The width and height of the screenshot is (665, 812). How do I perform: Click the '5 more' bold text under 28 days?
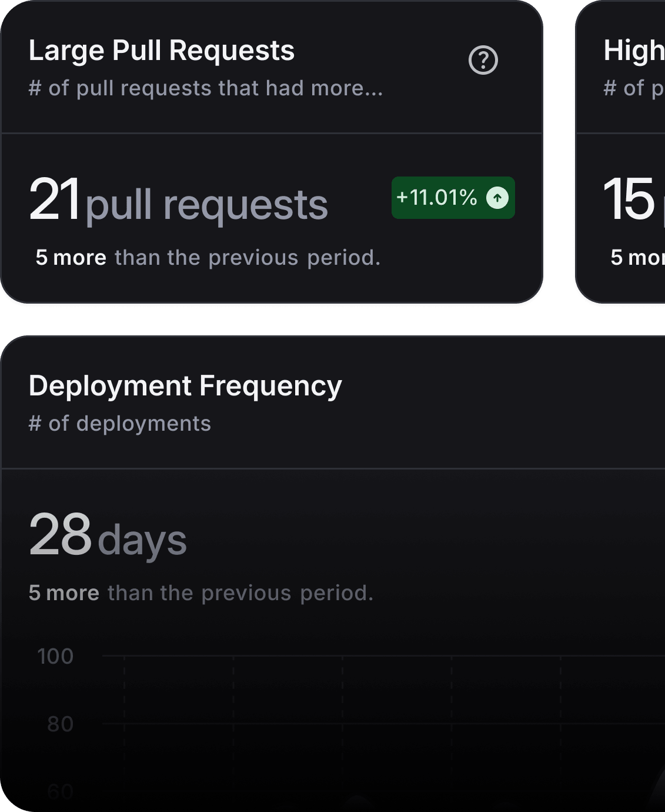click(x=65, y=592)
